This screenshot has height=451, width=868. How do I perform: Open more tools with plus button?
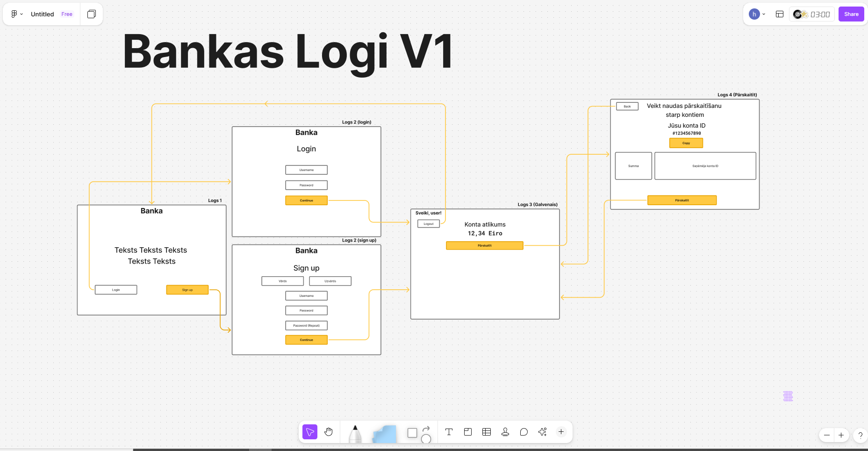pyautogui.click(x=561, y=432)
